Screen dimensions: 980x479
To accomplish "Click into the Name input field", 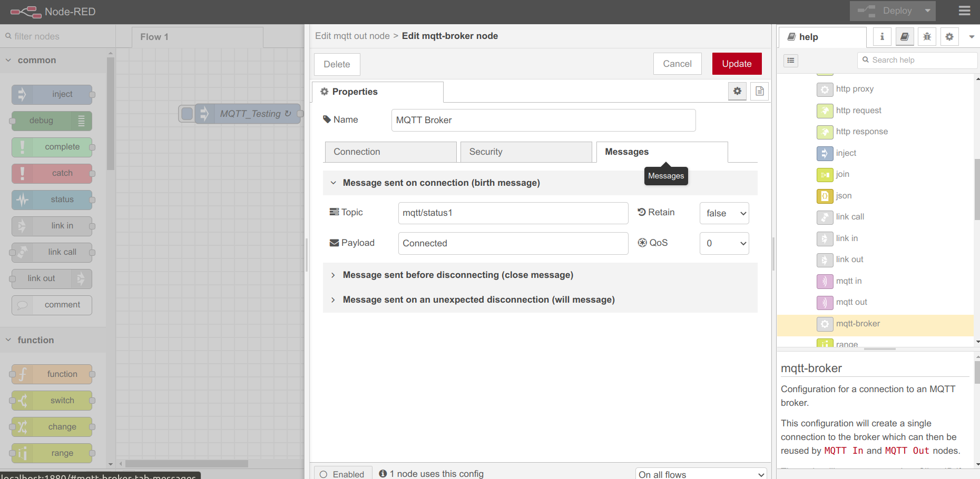I will 543,120.
